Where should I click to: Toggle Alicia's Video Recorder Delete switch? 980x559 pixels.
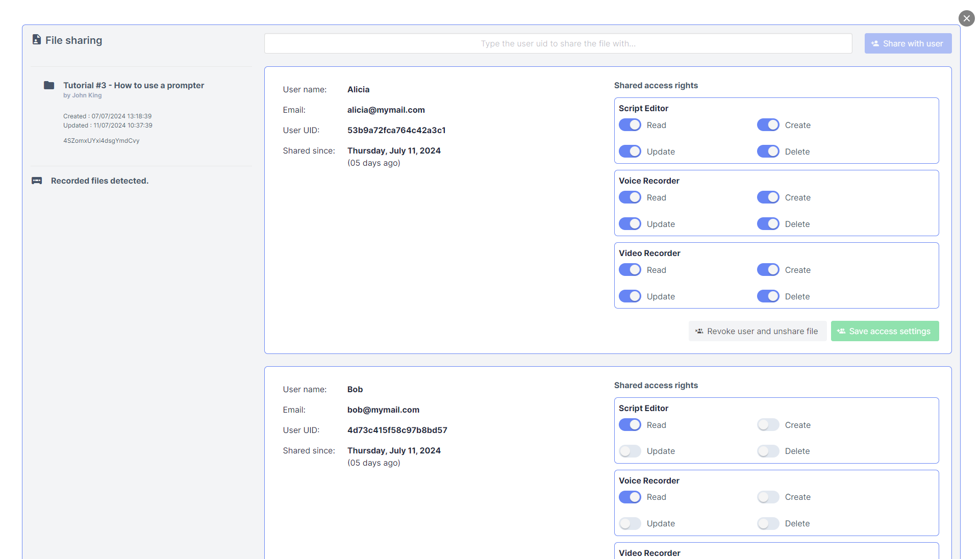coord(768,296)
